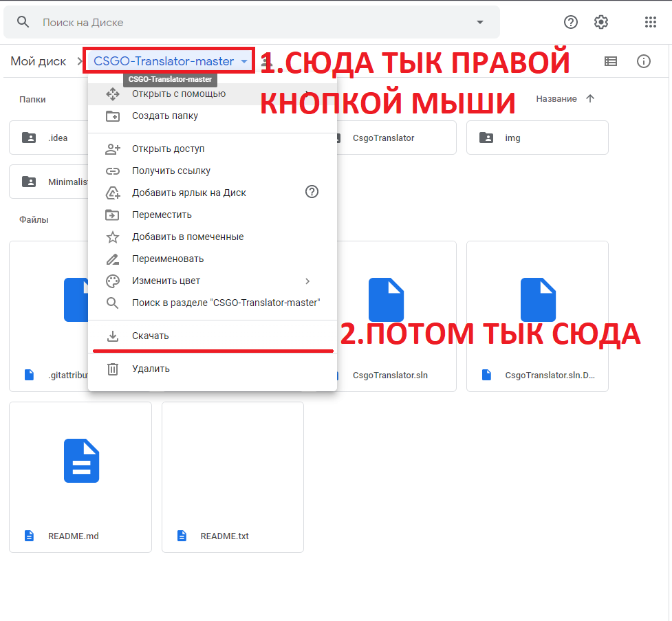672x621 pixels.
Task: Click the .idea folder icon
Action: 29,138
